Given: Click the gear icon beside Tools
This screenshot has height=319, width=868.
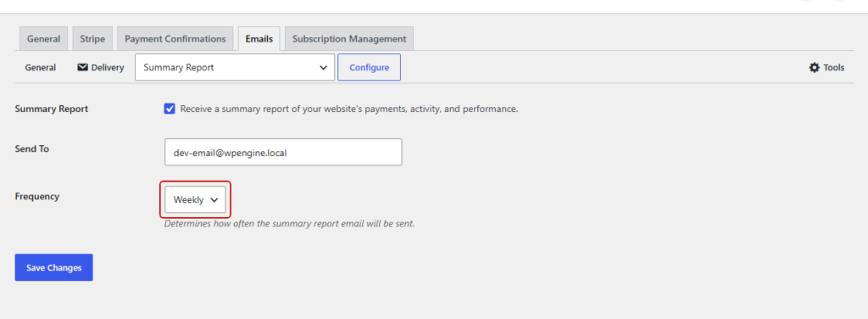Looking at the screenshot, I should 815,68.
